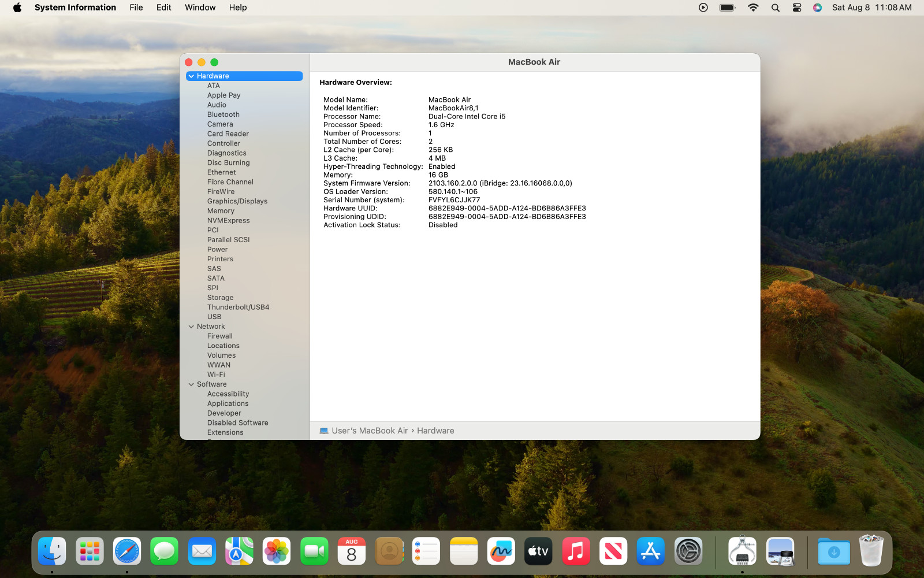Image resolution: width=924 pixels, height=578 pixels.
Task: Open the Apple menu
Action: (x=17, y=8)
